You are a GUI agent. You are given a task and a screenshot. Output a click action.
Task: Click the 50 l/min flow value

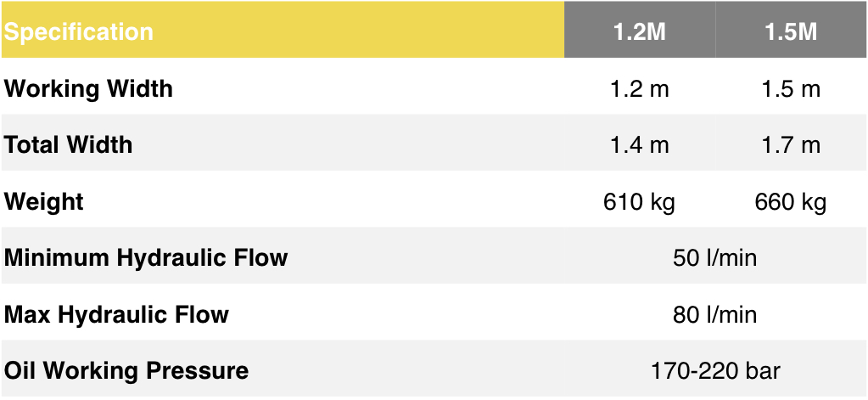tap(714, 258)
